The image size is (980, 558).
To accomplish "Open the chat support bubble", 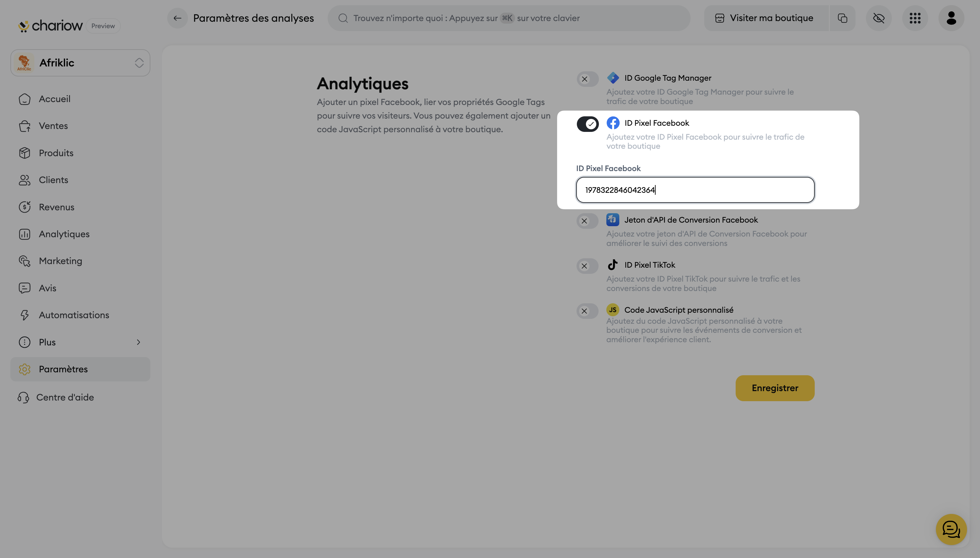I will click(x=951, y=529).
